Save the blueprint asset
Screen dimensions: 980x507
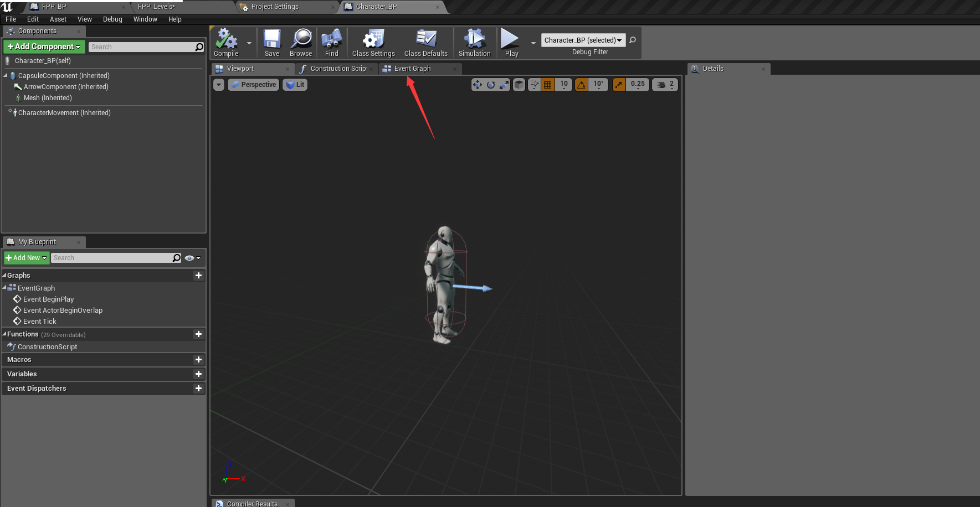click(272, 43)
